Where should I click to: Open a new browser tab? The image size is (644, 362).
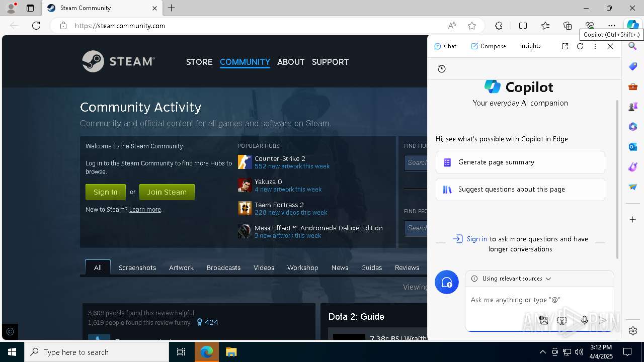click(172, 8)
